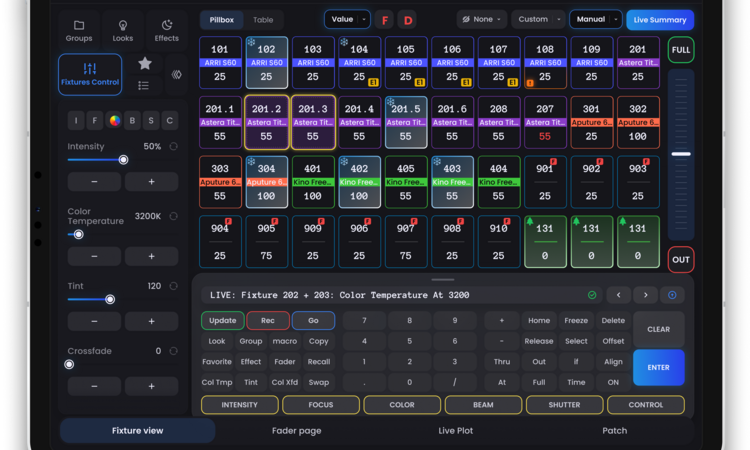Switch fixture layout to Table view
The image size is (750, 450).
(x=263, y=20)
